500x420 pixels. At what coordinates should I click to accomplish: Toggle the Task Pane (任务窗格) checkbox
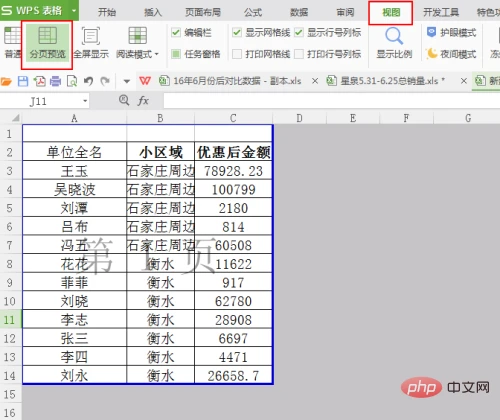[x=176, y=54]
